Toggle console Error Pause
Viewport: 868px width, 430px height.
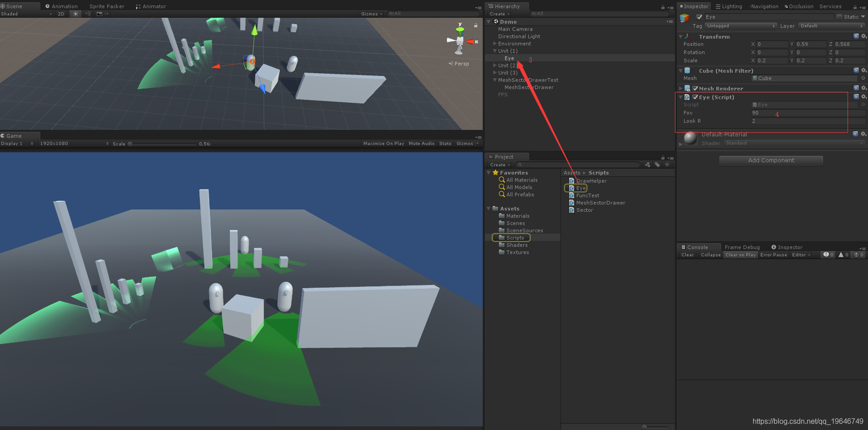pyautogui.click(x=774, y=255)
